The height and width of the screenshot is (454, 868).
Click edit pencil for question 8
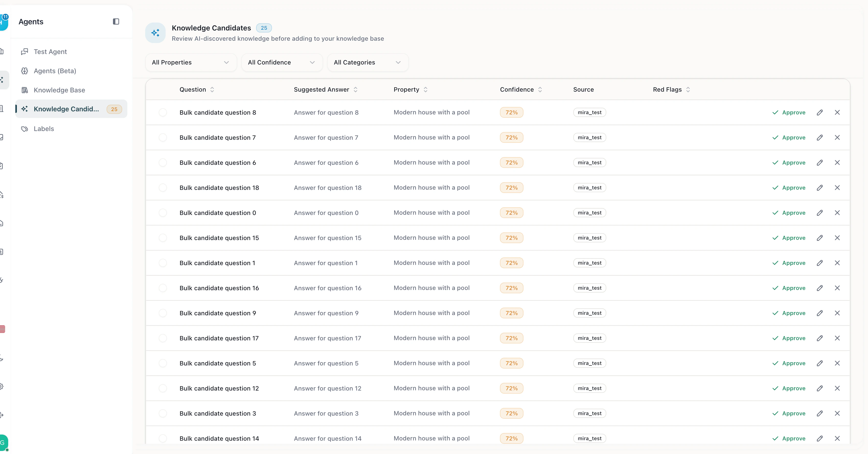coord(820,112)
